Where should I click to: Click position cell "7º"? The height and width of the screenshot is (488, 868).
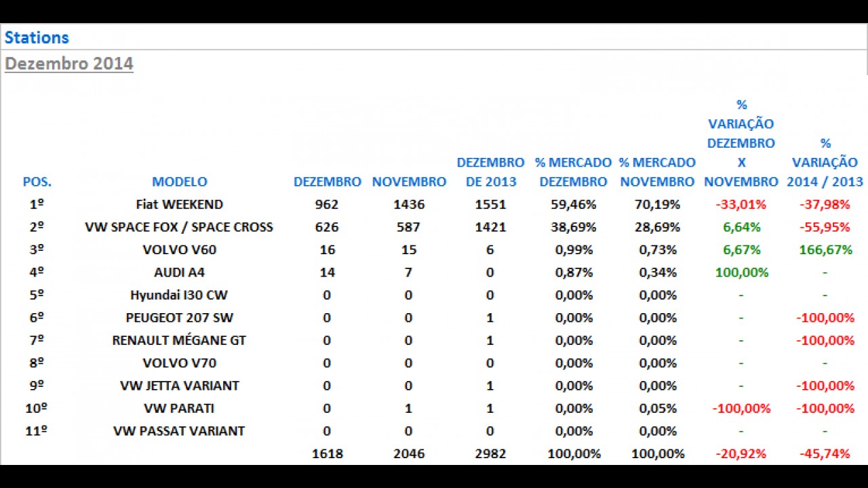pyautogui.click(x=37, y=340)
